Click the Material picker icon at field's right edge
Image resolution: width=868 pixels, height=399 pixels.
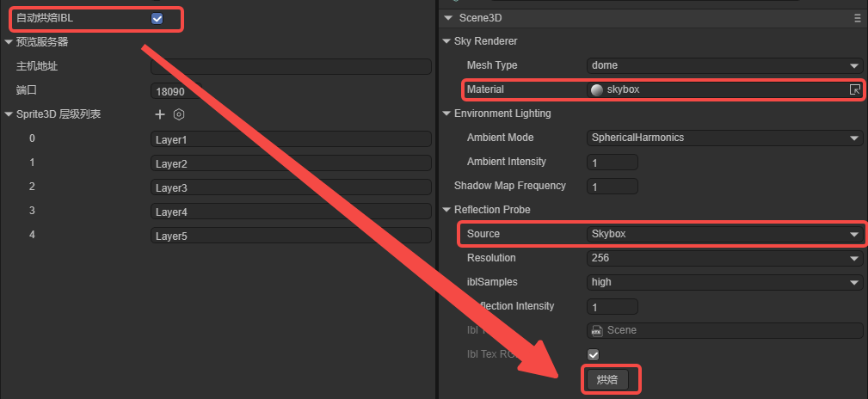pyautogui.click(x=854, y=89)
